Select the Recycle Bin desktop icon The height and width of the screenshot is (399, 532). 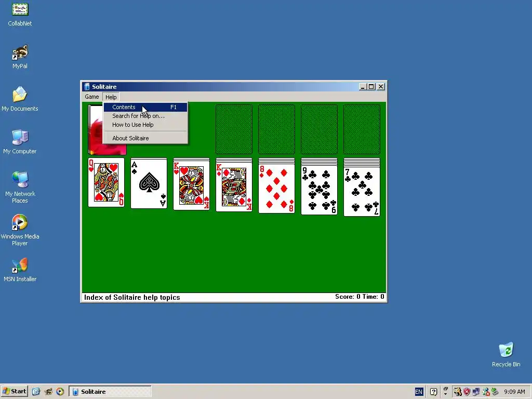click(x=506, y=355)
